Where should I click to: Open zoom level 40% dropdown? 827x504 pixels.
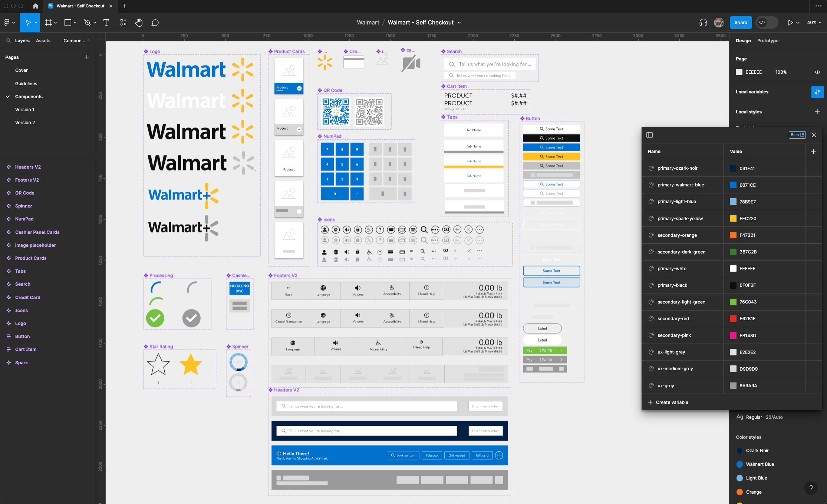814,23
